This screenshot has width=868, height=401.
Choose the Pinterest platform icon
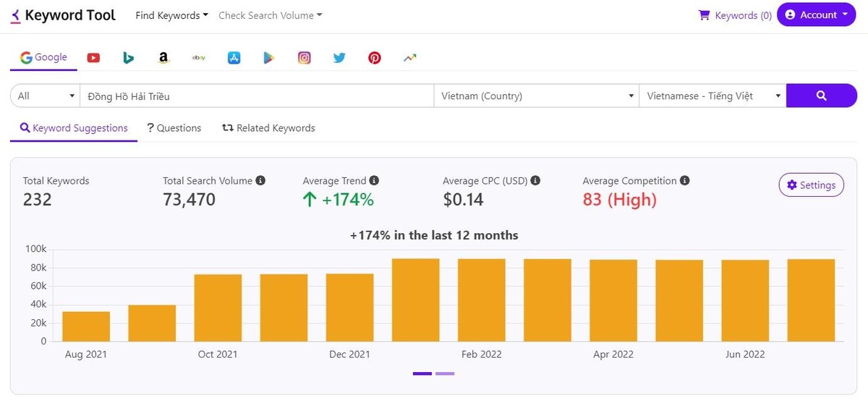[375, 58]
